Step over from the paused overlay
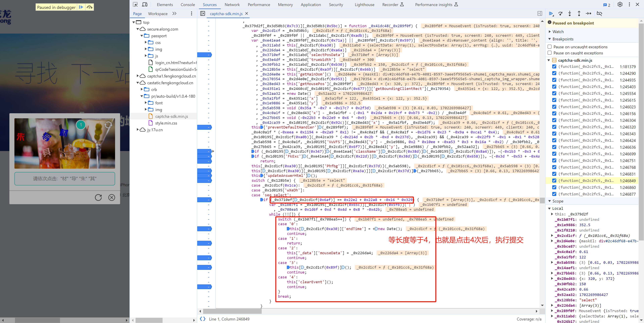 click(x=90, y=7)
